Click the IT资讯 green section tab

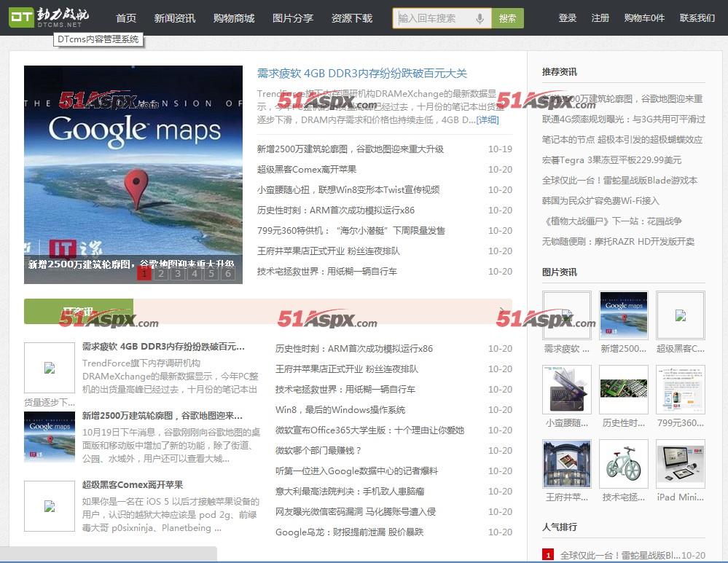(79, 311)
